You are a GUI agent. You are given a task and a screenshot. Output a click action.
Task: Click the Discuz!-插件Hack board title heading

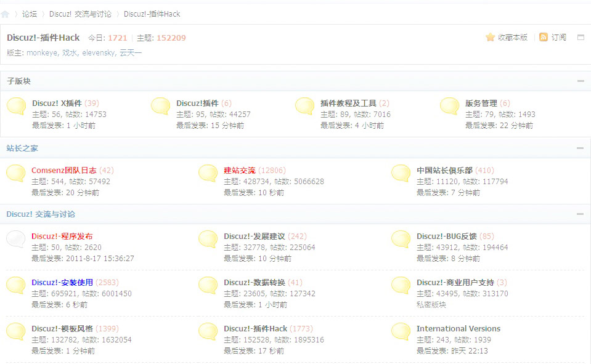tap(43, 38)
